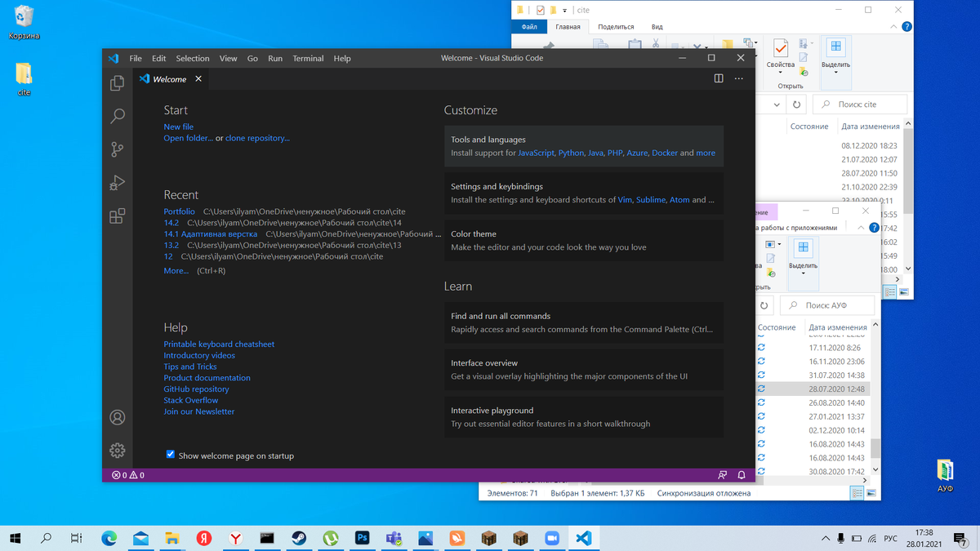The image size is (980, 551).
Task: Toggle 'Show welcome page on startup' checkbox
Action: tap(171, 455)
